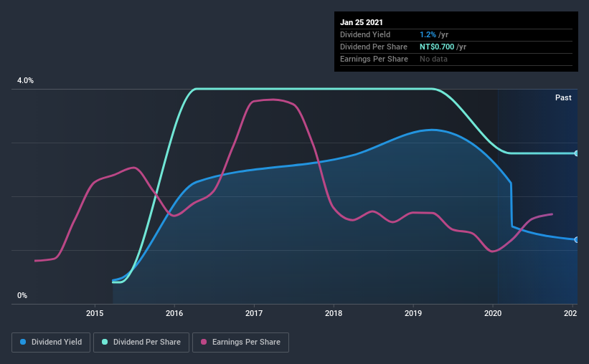Click the NT$0.700 dividend per share value

437,47
